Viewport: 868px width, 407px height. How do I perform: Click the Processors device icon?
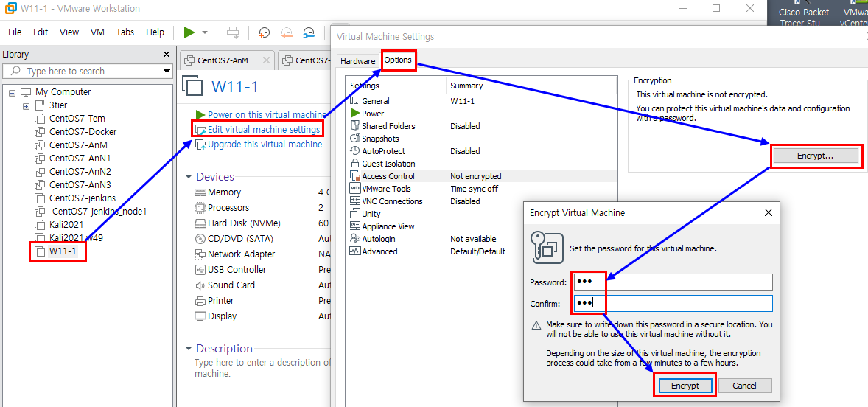[200, 208]
